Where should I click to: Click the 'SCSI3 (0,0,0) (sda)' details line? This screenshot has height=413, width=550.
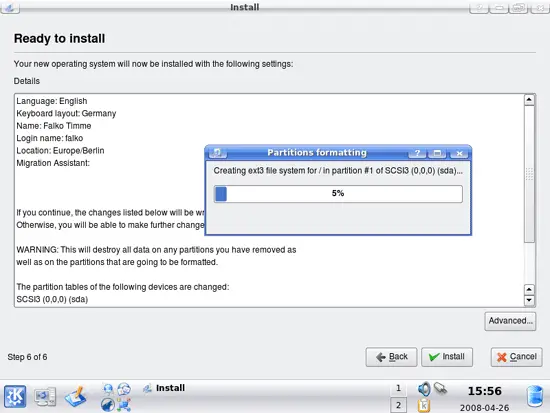[52, 299]
